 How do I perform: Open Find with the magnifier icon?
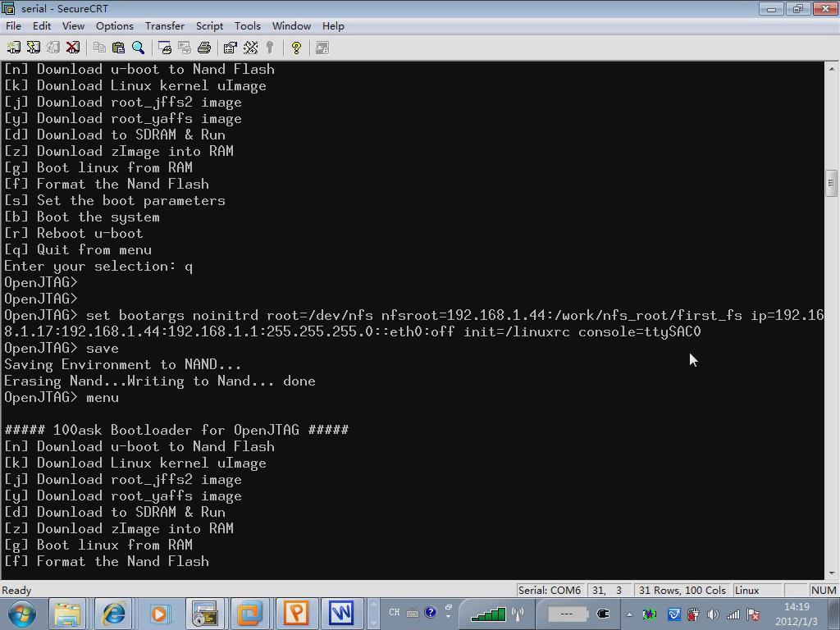(x=138, y=48)
